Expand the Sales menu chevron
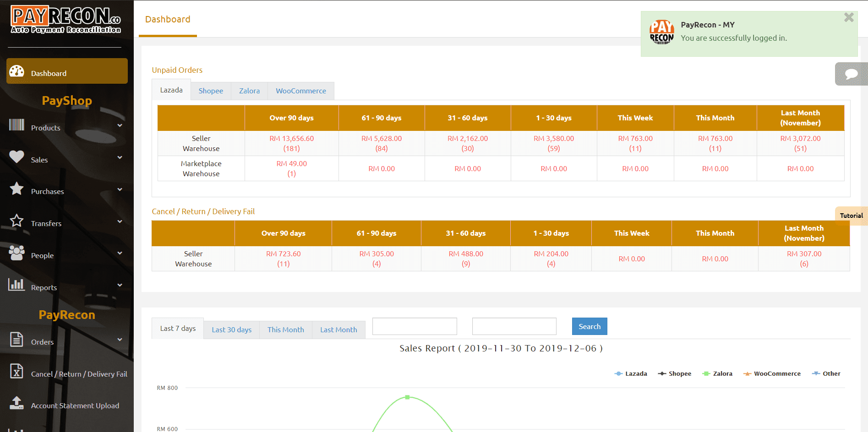 (x=120, y=158)
